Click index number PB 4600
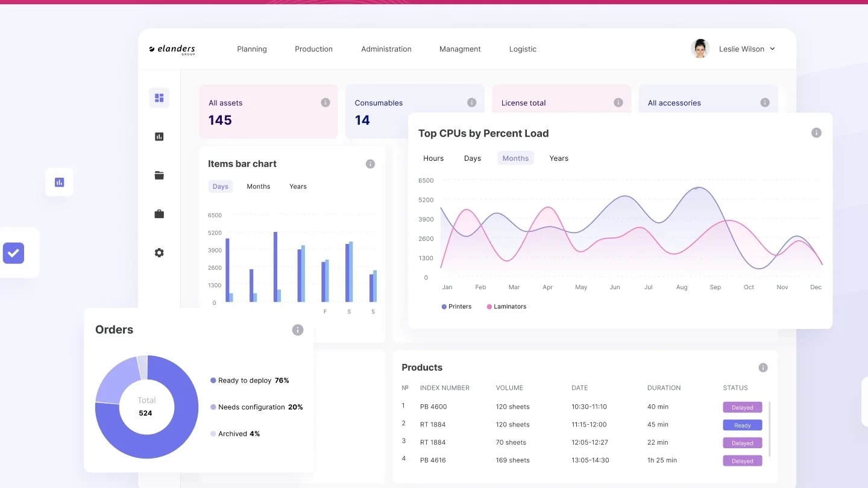 pos(433,407)
